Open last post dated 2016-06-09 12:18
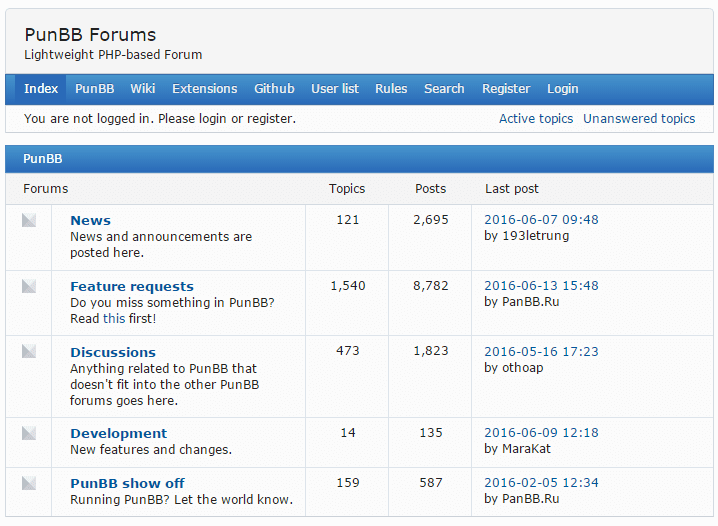This screenshot has height=526, width=718. click(541, 433)
